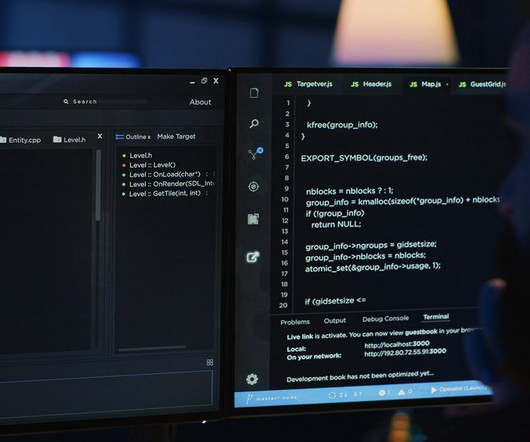The height and width of the screenshot is (442, 530).
Task: Open the Make Target tab
Action: tap(176, 137)
